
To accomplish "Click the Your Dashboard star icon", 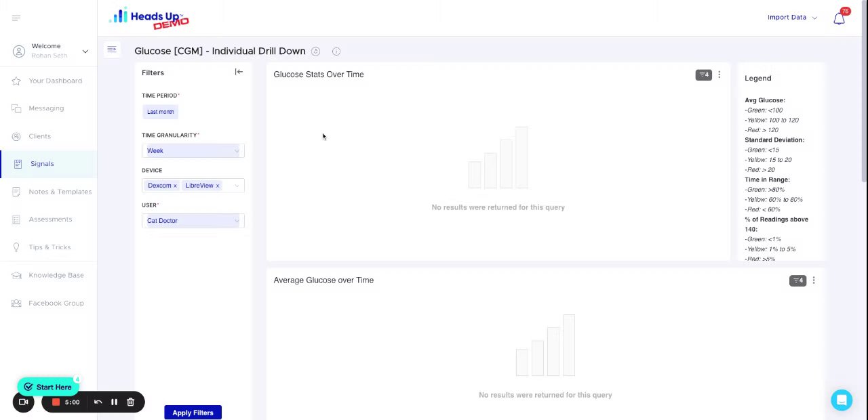I will (16, 81).
